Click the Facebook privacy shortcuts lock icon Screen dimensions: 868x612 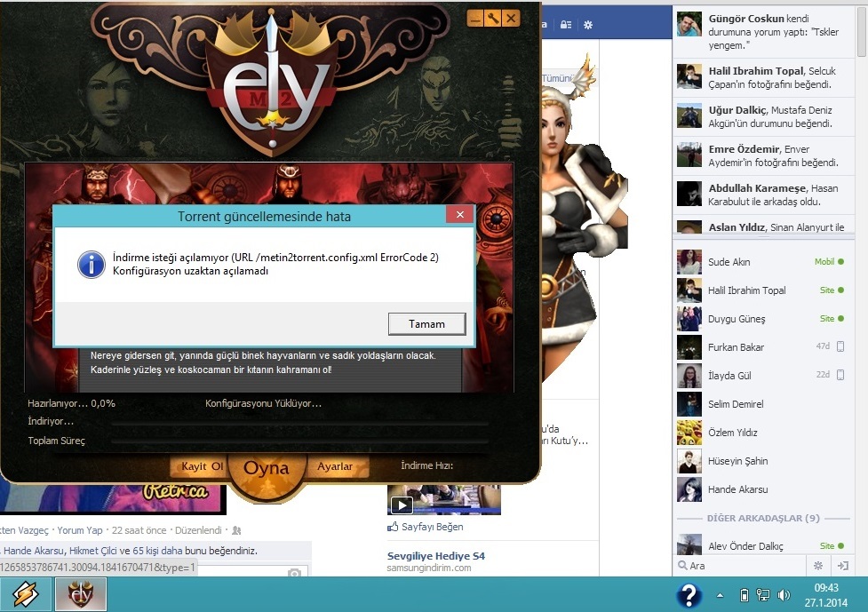566,24
